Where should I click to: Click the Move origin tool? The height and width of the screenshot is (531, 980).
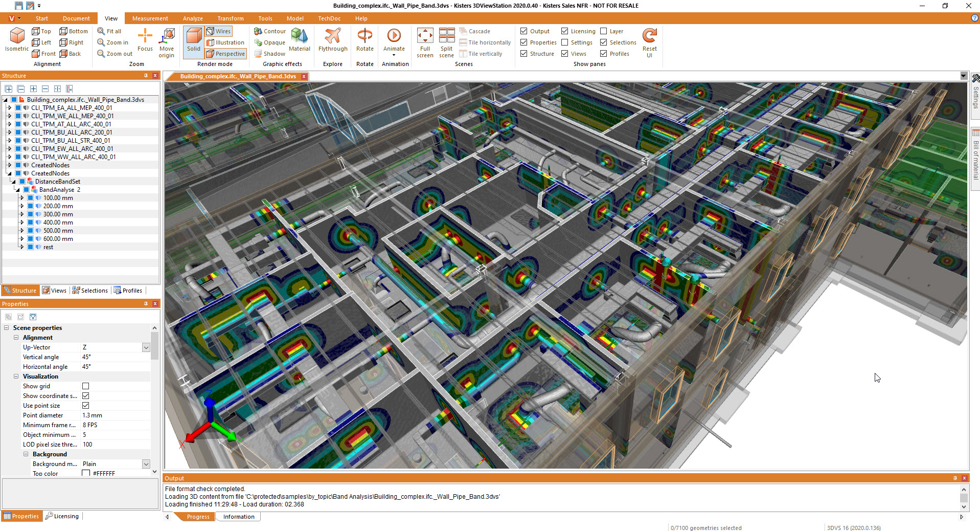(x=167, y=42)
